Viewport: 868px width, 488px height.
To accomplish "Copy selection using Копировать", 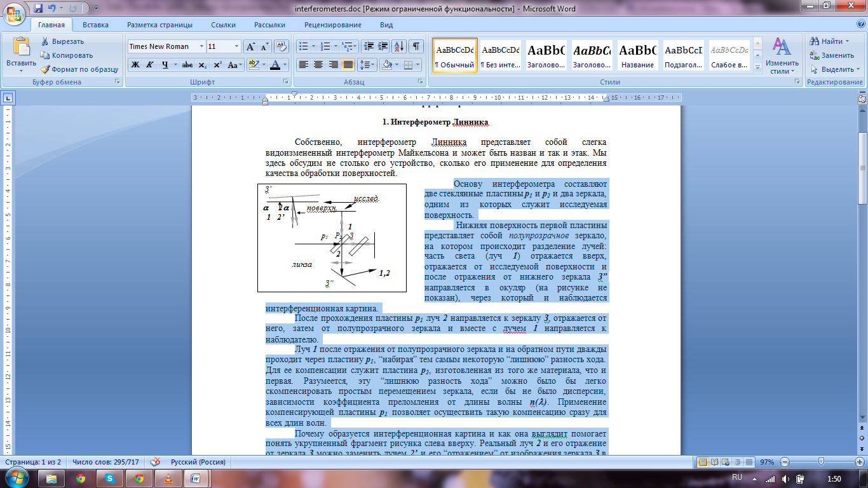I will tap(66, 55).
